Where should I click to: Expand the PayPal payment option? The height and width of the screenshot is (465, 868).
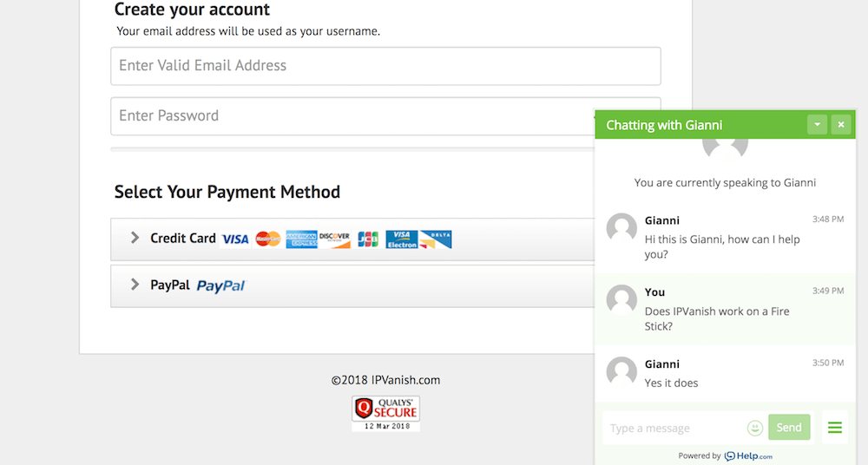(x=352, y=286)
